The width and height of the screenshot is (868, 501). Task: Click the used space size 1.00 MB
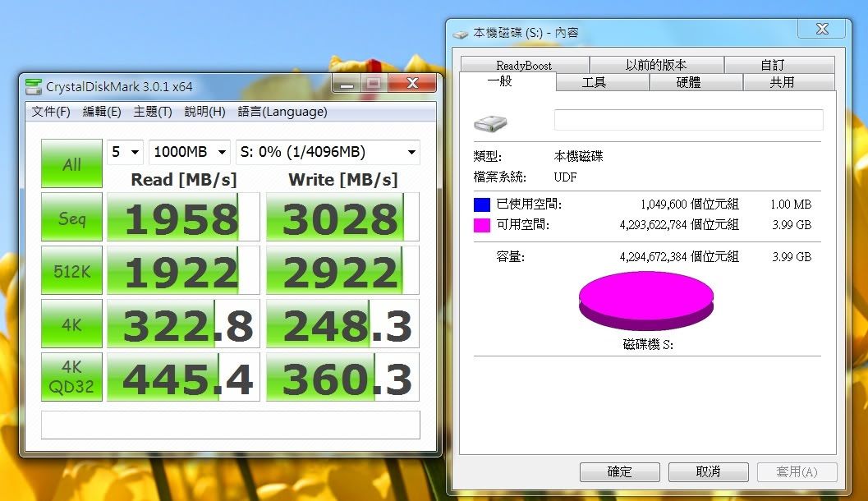click(x=791, y=205)
